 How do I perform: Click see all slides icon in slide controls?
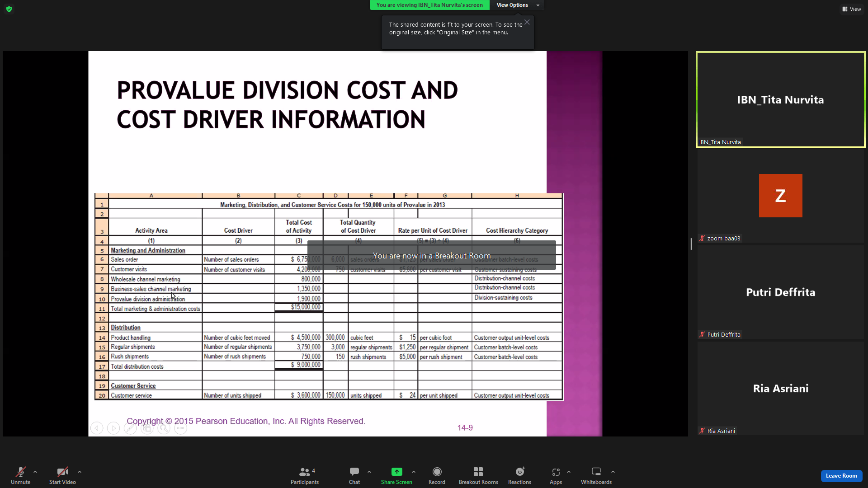(x=147, y=428)
